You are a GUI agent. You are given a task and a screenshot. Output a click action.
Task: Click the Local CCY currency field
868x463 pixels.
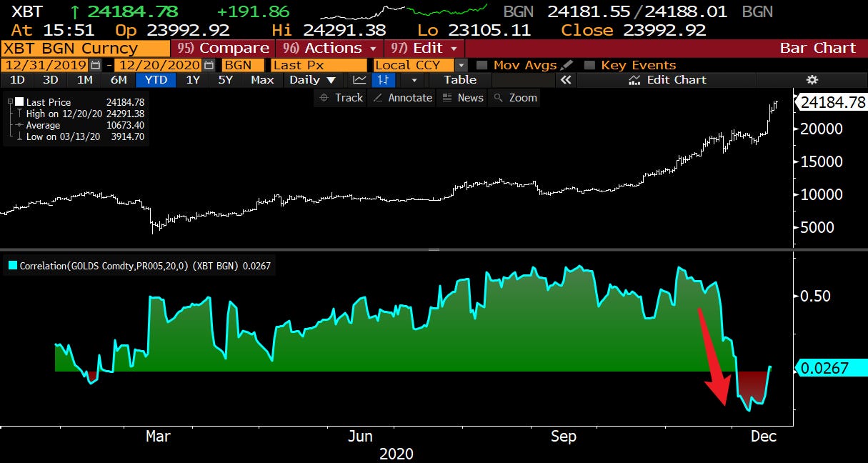tap(414, 65)
